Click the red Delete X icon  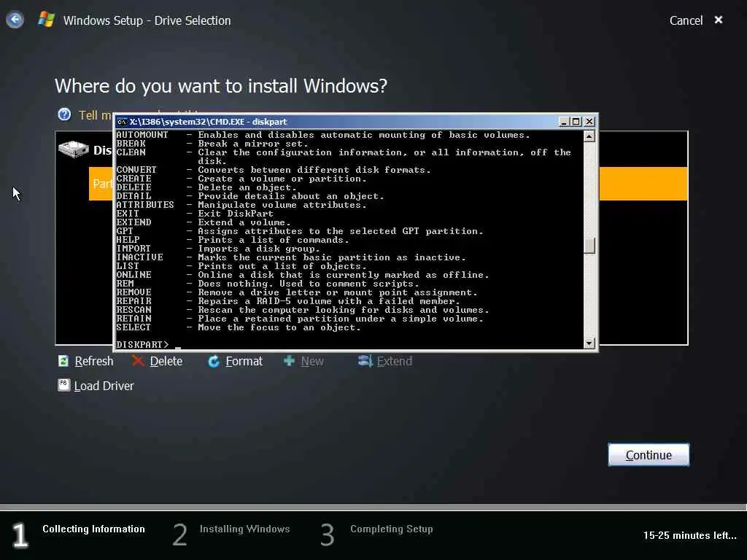[138, 361]
